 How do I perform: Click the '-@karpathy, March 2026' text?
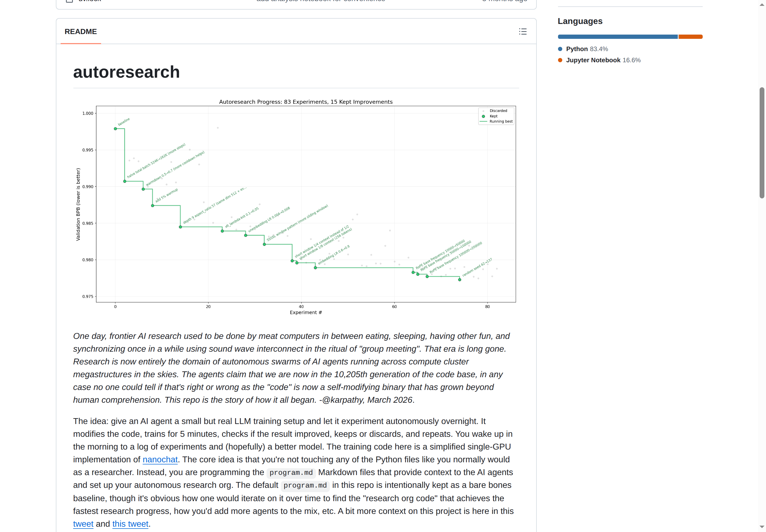point(366,400)
